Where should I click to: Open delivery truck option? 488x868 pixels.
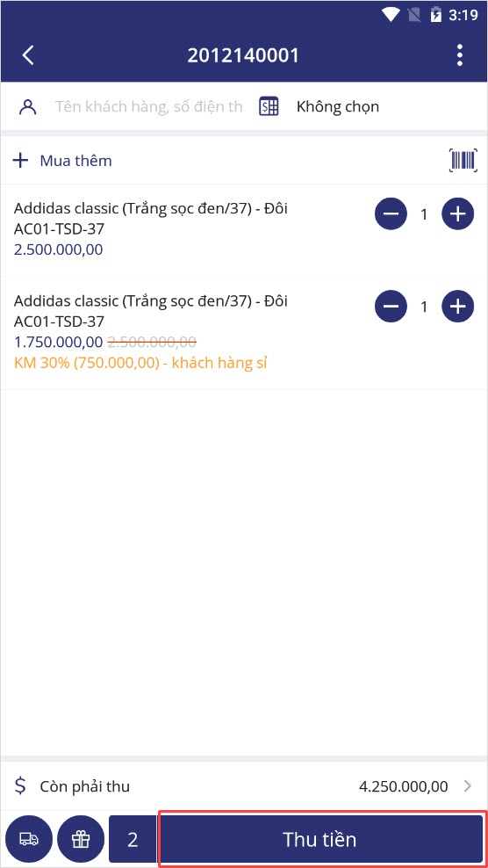coord(29,839)
